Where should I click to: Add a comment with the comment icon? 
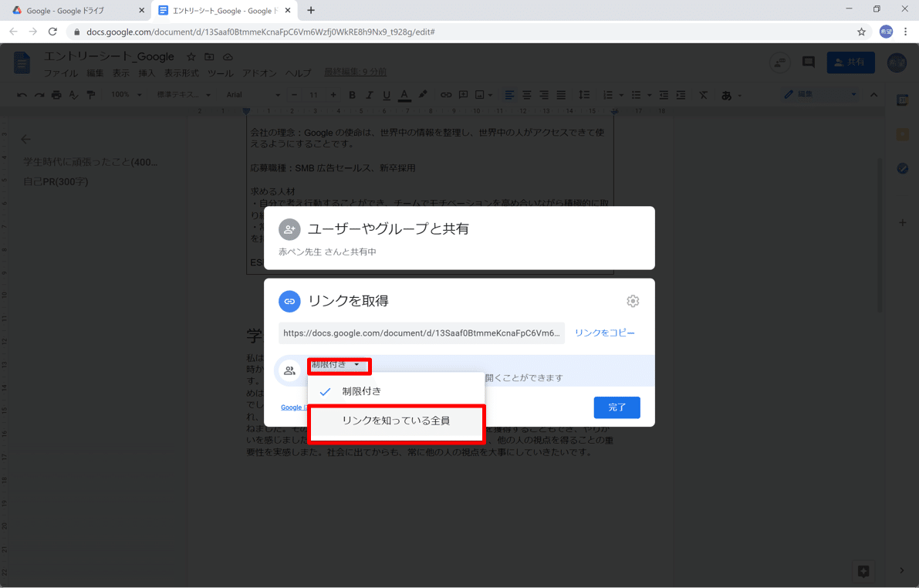click(463, 95)
